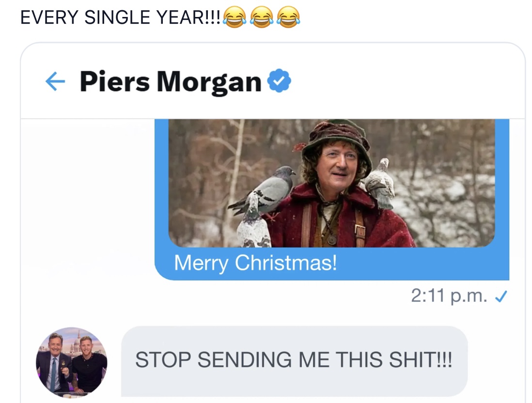Open the Piers Morgan conversation title
The image size is (532, 403).
pos(171,81)
